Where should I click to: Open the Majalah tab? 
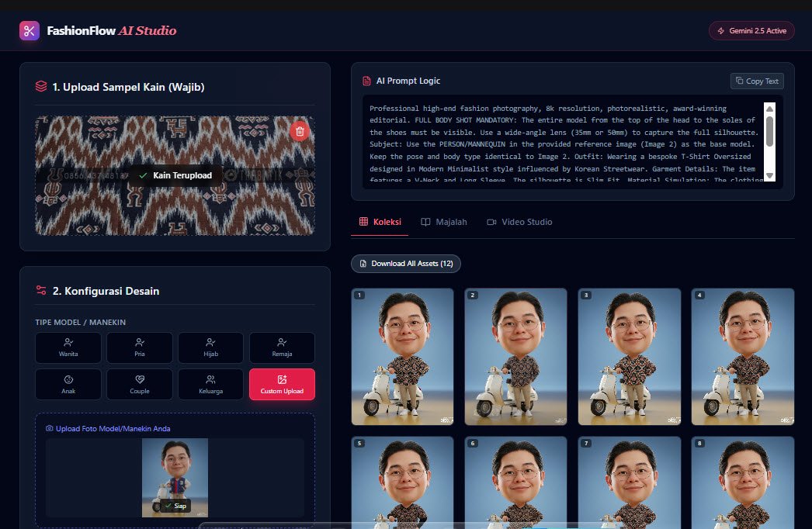pos(444,222)
